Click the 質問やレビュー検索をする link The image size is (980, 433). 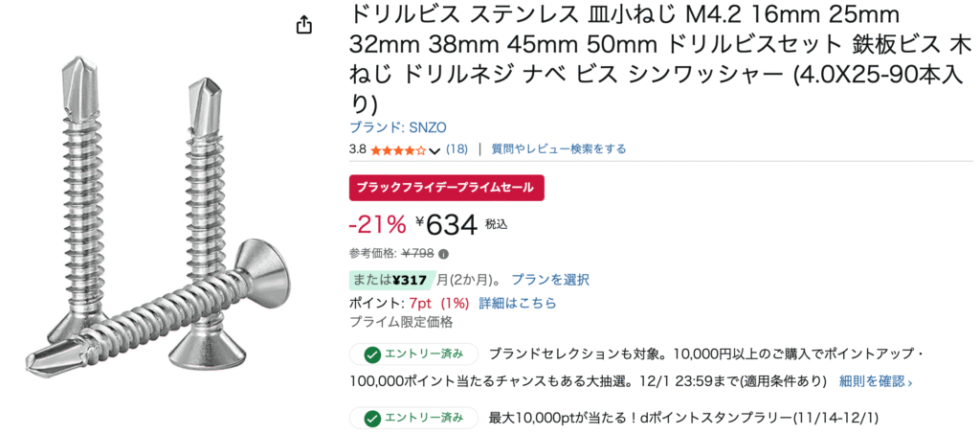[x=558, y=149]
